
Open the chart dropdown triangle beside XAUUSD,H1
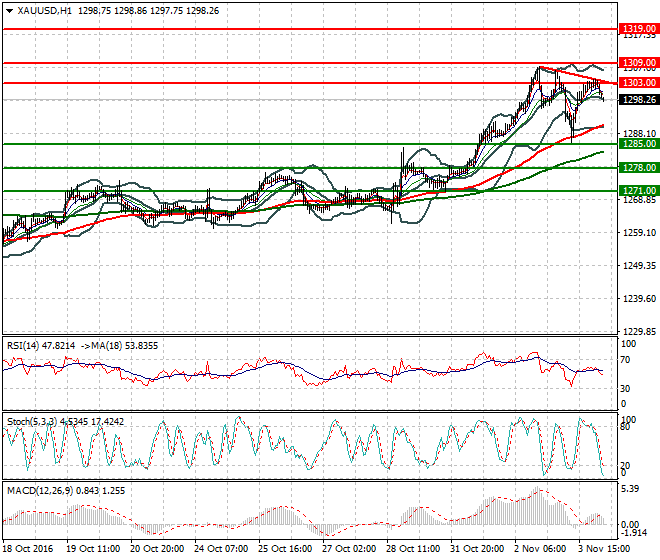pyautogui.click(x=10, y=11)
